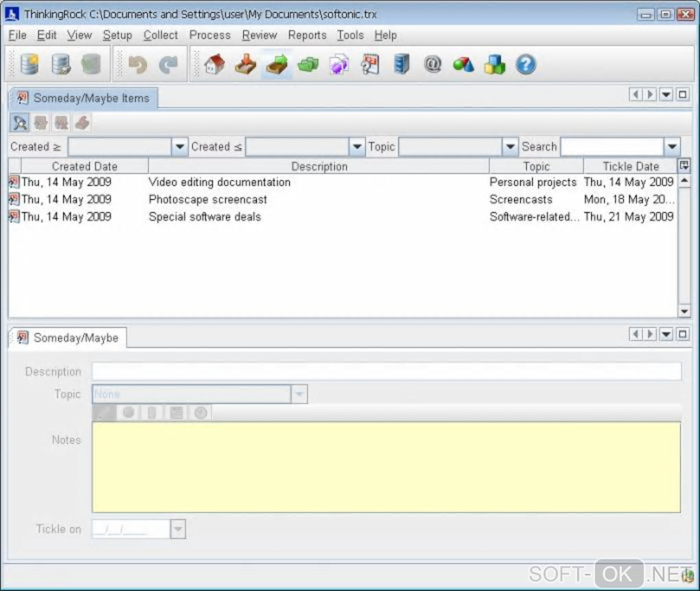Sort by Created Date column header
The image size is (700, 591).
coord(84,166)
